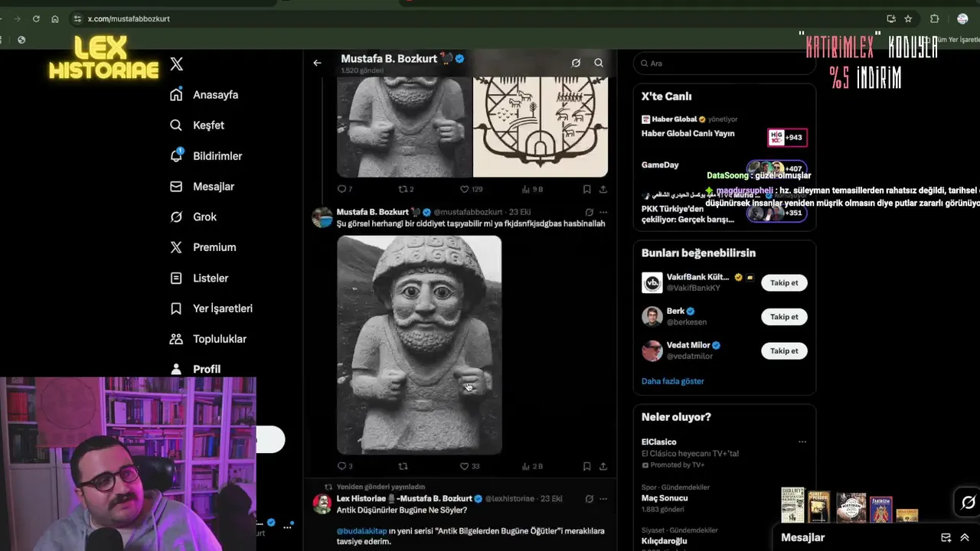
Task: Open Keşfet explore section
Action: click(198, 126)
